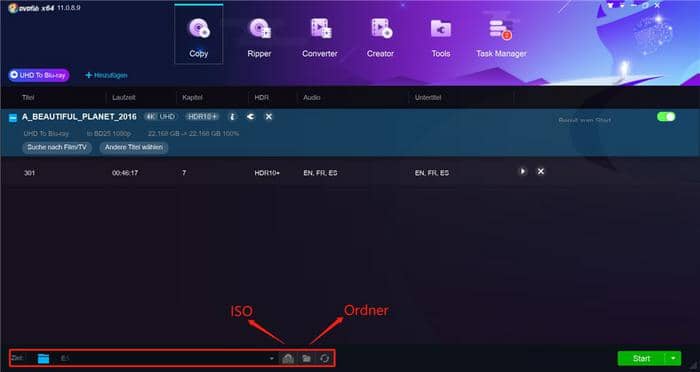Image resolution: width=700 pixels, height=372 pixels.
Task: Open the destination path dropdown
Action: pyautogui.click(x=271, y=358)
